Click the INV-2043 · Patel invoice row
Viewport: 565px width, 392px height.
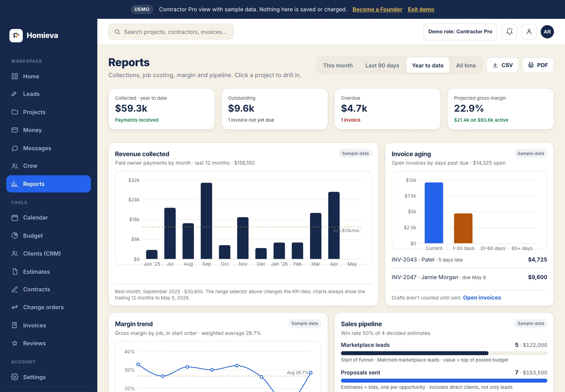(469, 260)
